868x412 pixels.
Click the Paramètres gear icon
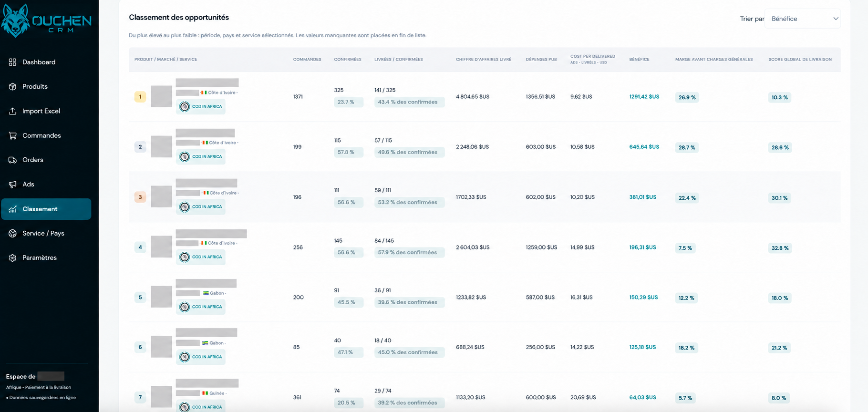[x=12, y=257]
